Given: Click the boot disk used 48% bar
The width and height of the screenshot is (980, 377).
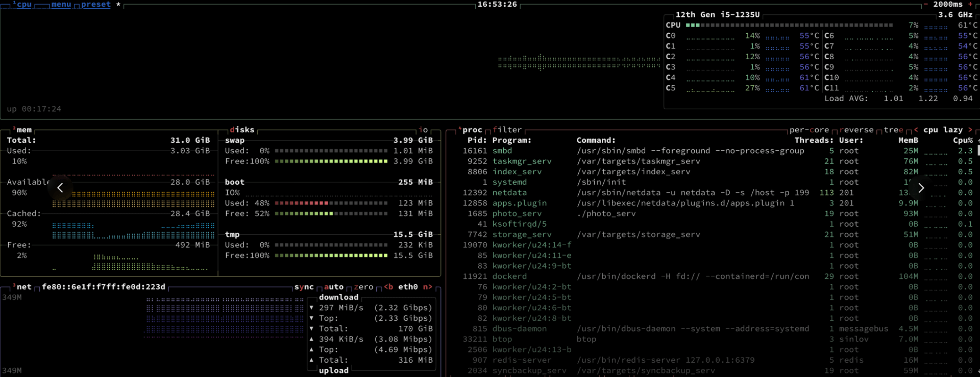Looking at the screenshot, I should coord(331,203).
